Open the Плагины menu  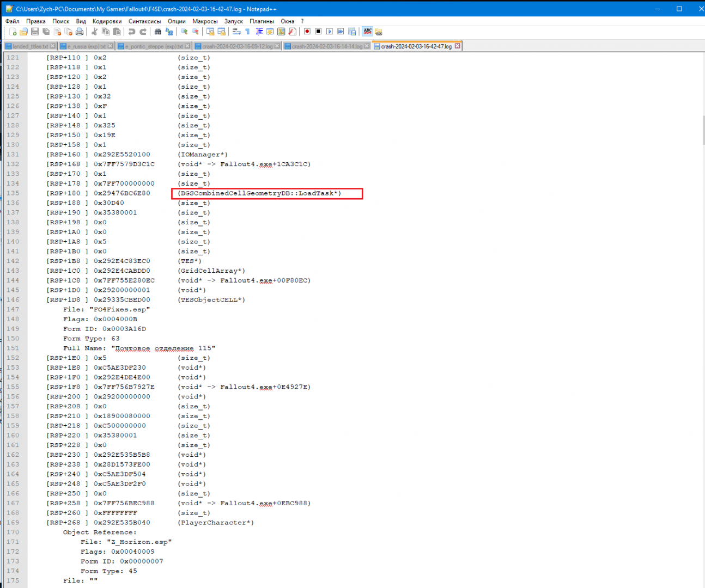click(262, 21)
